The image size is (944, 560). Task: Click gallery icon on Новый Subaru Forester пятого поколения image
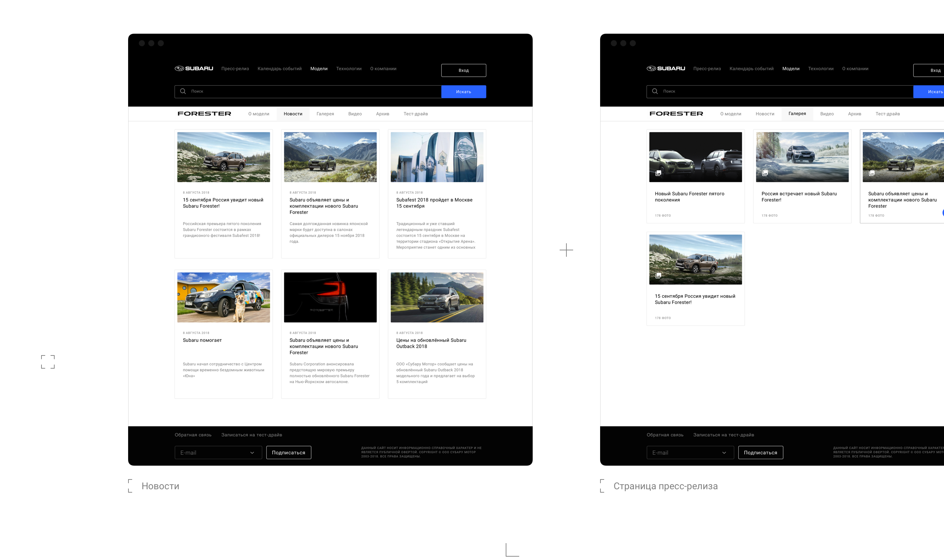(658, 173)
